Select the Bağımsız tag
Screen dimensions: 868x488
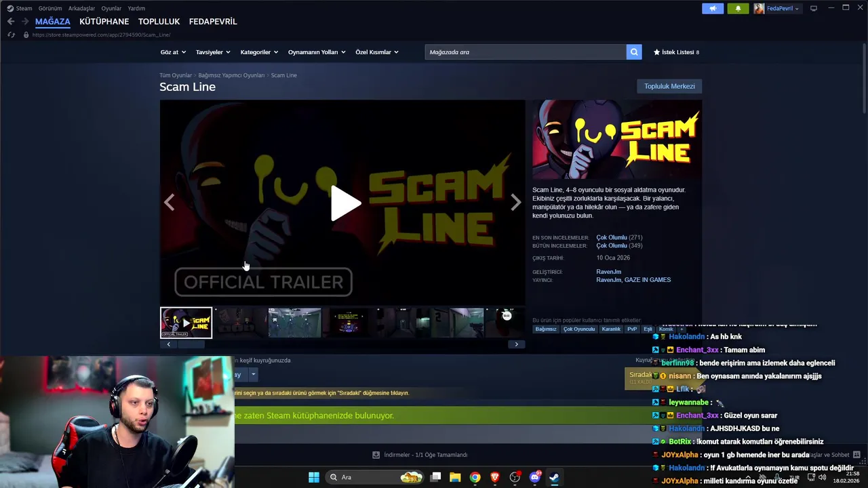click(x=546, y=329)
